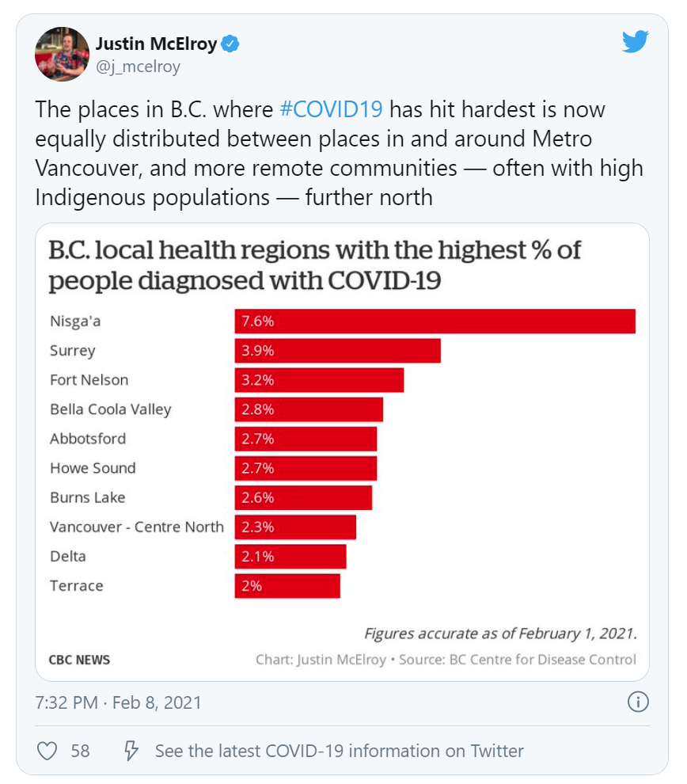Click the Surrey 3.9% bar
The image size is (687, 784).
[338, 351]
